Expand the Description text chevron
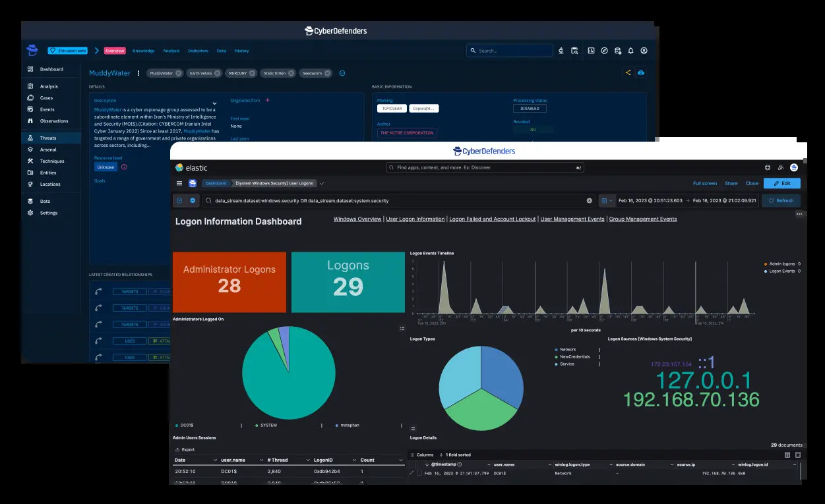Screen dimensions: 825x504 pos(214,103)
